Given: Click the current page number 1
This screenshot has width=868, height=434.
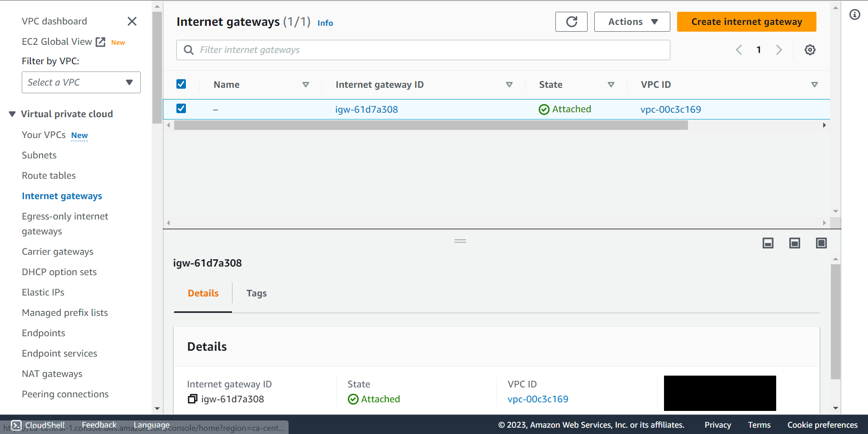Looking at the screenshot, I should coord(759,50).
